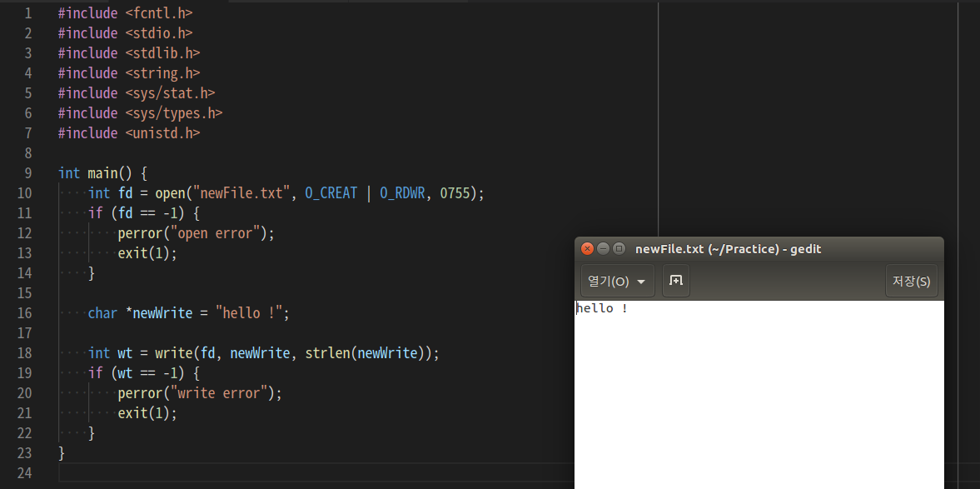Click the "hello !" text in gedit
The height and width of the screenshot is (489, 980).
pos(602,308)
